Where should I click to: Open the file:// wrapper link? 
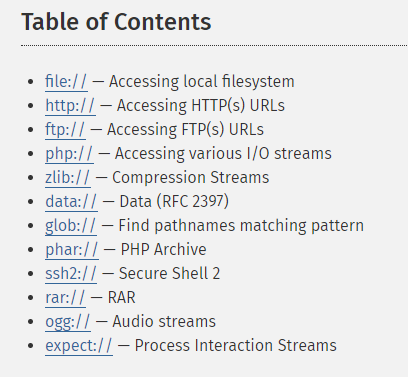[x=66, y=82]
